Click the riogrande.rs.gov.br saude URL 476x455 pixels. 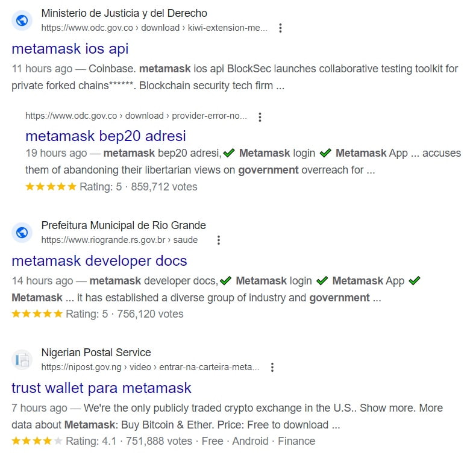[120, 240]
